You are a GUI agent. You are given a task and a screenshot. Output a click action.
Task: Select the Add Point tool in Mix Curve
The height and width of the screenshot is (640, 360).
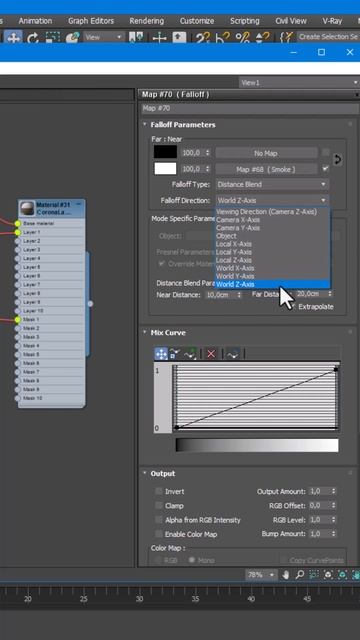190,354
